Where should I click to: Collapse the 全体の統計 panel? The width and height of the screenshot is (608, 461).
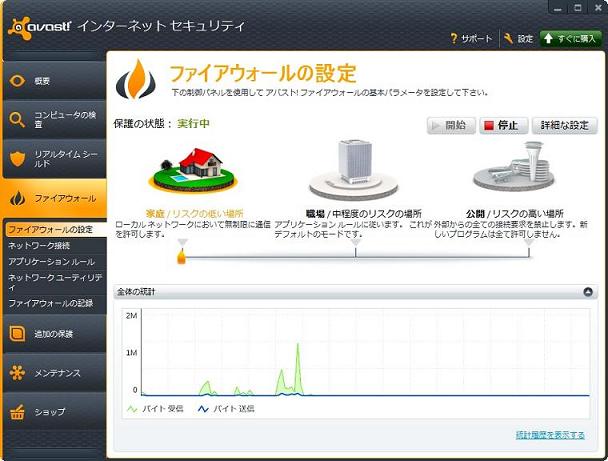588,292
